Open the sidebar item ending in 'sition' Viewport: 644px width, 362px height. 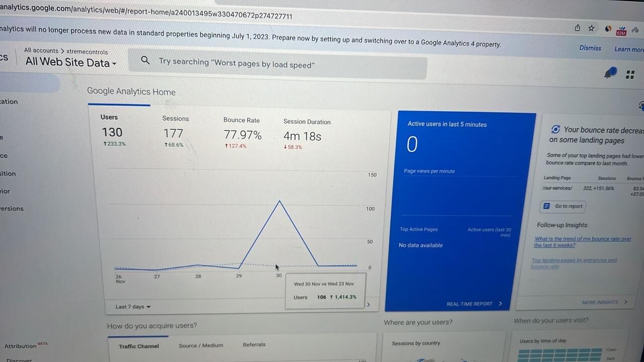8,173
